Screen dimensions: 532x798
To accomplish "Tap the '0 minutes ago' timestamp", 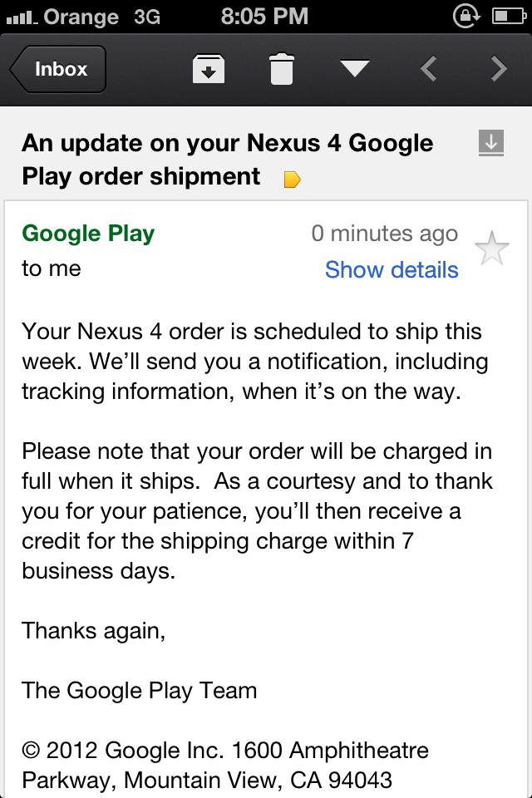I will click(x=384, y=234).
